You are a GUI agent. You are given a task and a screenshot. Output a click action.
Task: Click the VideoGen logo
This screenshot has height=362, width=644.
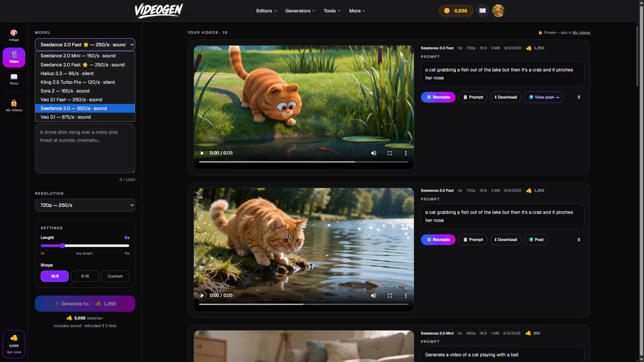coord(159,10)
